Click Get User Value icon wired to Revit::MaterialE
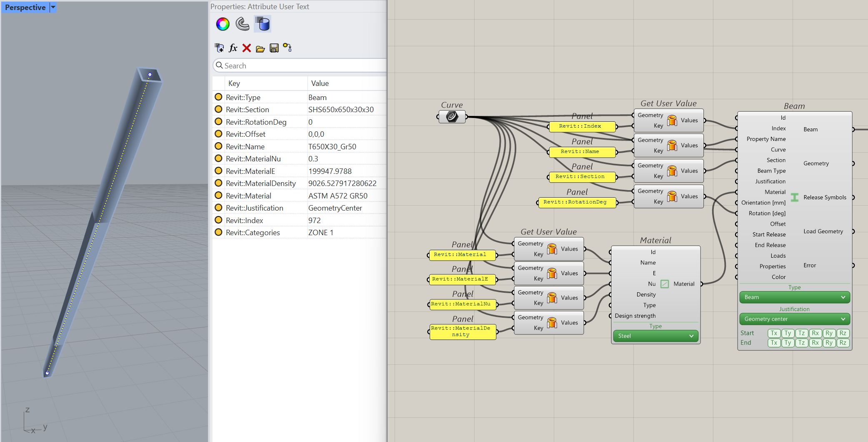Viewport: 868px width, 442px height. [552, 274]
